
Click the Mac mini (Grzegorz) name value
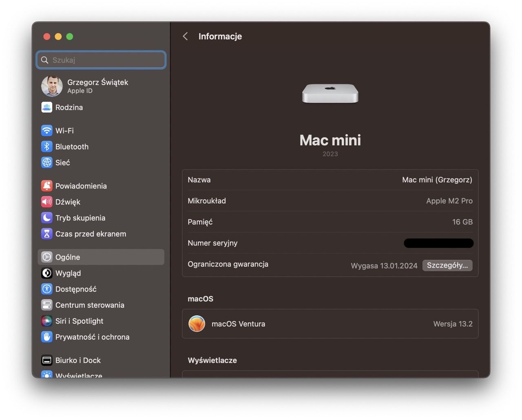pyautogui.click(x=437, y=180)
